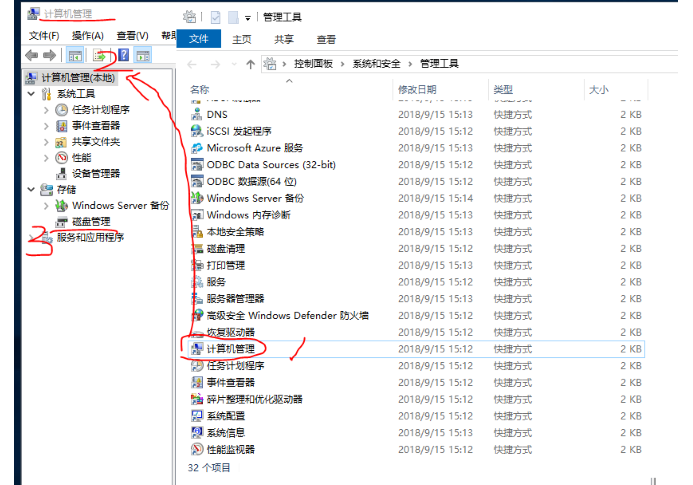Viewport: 693px width, 485px height.
Task: Open the 文件(F) menu
Action: [44, 35]
